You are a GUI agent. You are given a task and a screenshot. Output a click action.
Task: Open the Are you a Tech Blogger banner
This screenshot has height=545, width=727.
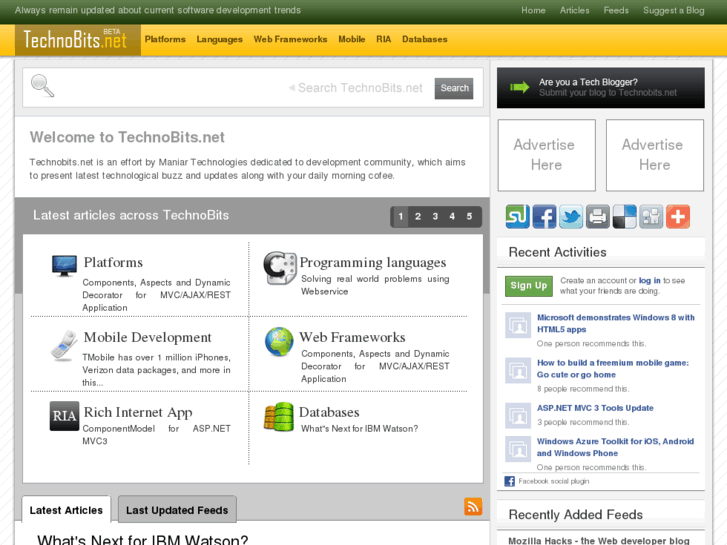(601, 88)
